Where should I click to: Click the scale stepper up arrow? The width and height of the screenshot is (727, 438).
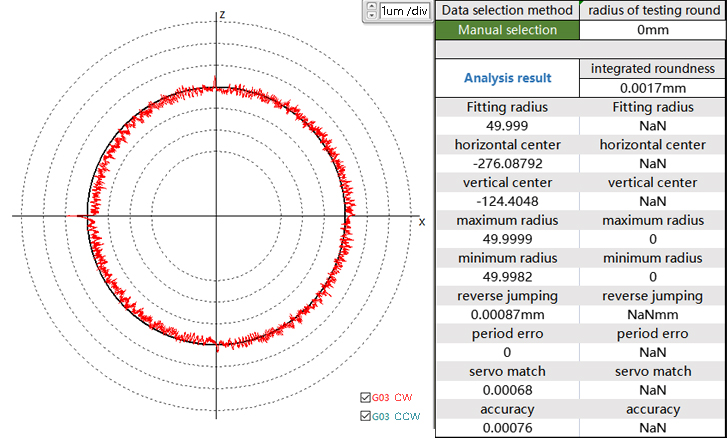[x=371, y=6]
